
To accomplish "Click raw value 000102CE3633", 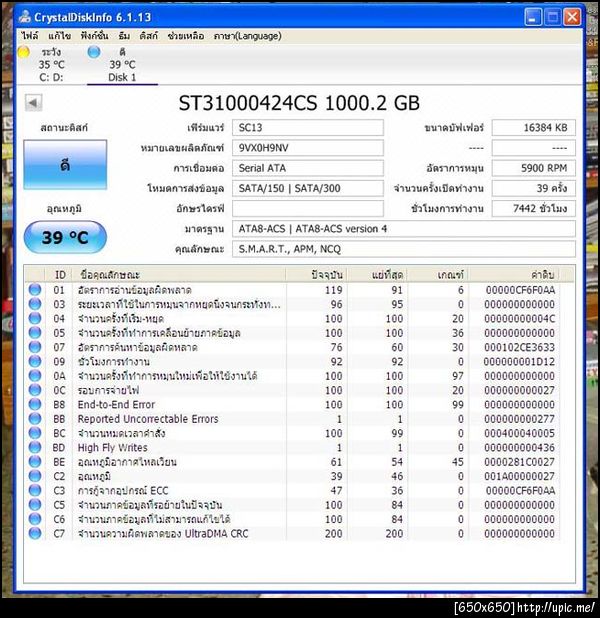I will coord(519,347).
